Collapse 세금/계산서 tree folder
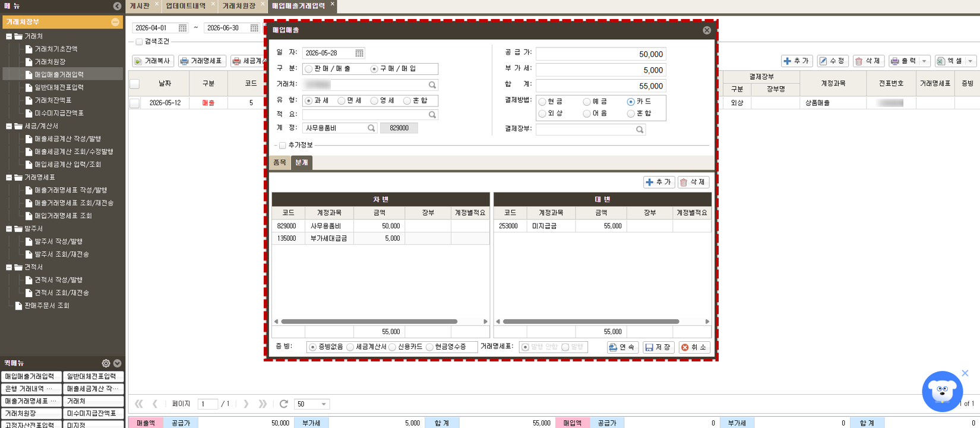 [x=9, y=126]
